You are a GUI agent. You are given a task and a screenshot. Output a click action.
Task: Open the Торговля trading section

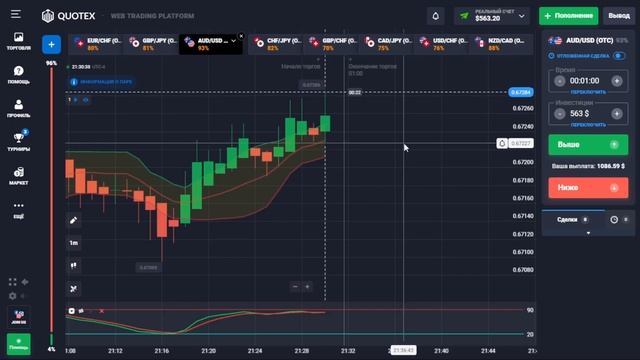[x=18, y=41]
